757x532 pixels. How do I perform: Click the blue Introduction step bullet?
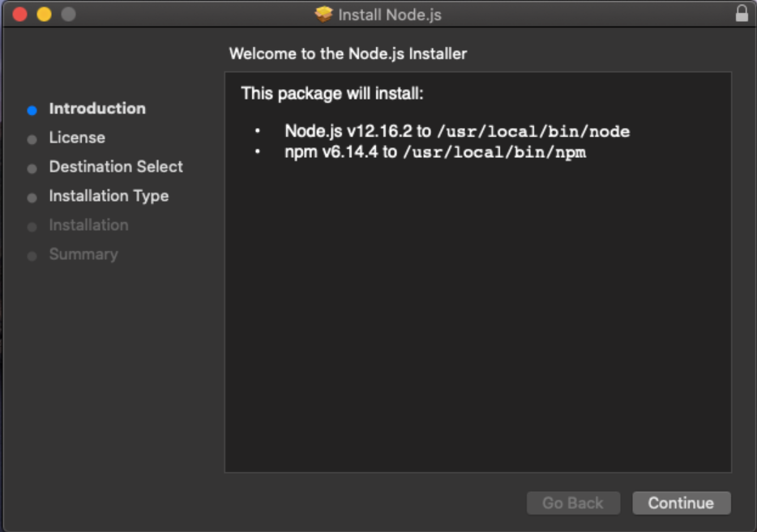32,110
